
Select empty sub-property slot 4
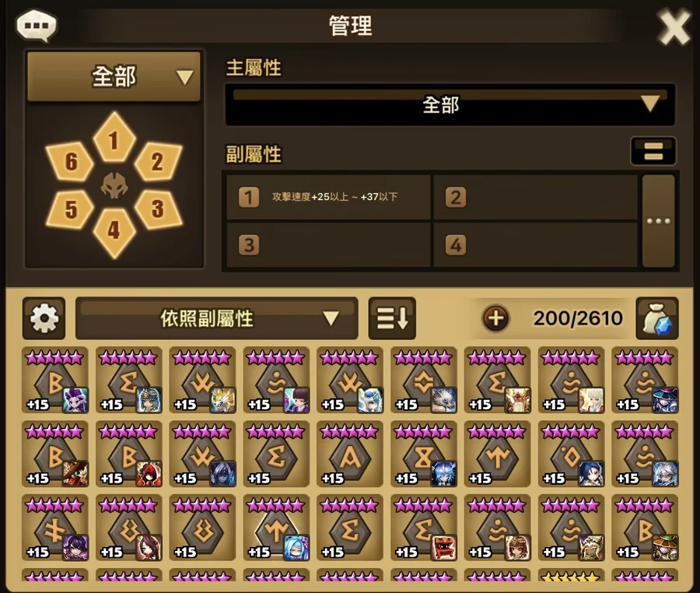pyautogui.click(x=535, y=244)
